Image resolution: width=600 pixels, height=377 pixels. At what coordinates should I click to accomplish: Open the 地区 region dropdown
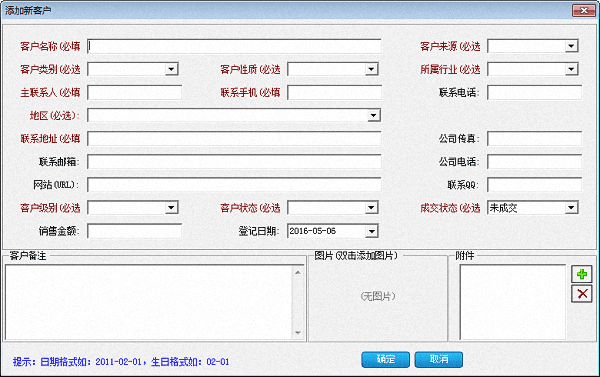click(373, 115)
